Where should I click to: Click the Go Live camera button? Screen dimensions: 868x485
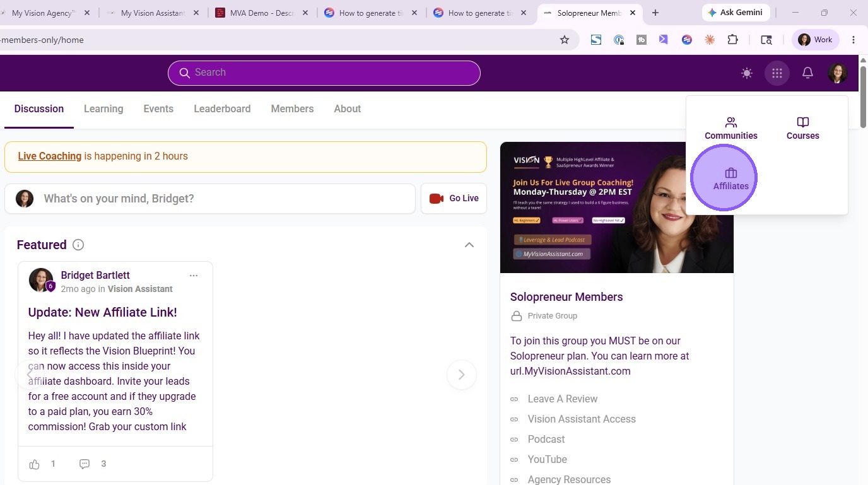[454, 199]
